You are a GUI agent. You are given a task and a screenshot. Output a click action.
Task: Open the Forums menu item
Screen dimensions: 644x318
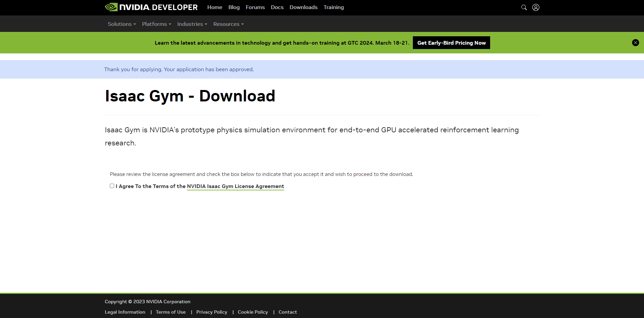click(255, 7)
